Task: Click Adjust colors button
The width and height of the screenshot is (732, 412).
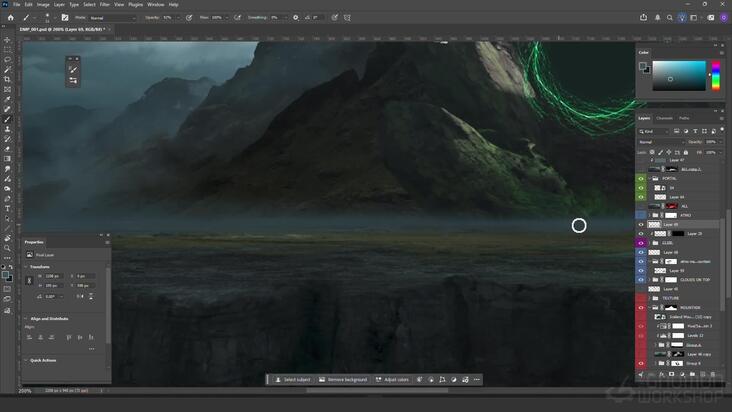Action: 392,380
